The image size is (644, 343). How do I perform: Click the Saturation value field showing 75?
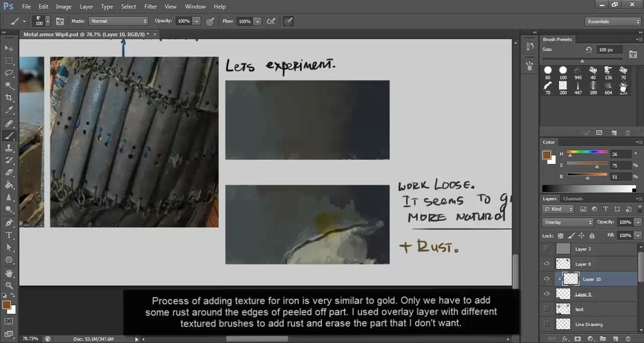(x=619, y=165)
